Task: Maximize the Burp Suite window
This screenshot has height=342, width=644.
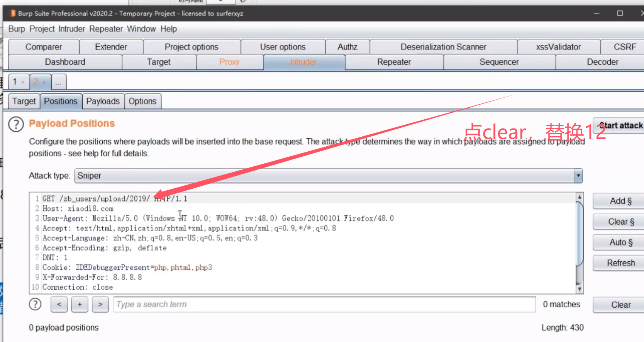Action: click(x=620, y=13)
